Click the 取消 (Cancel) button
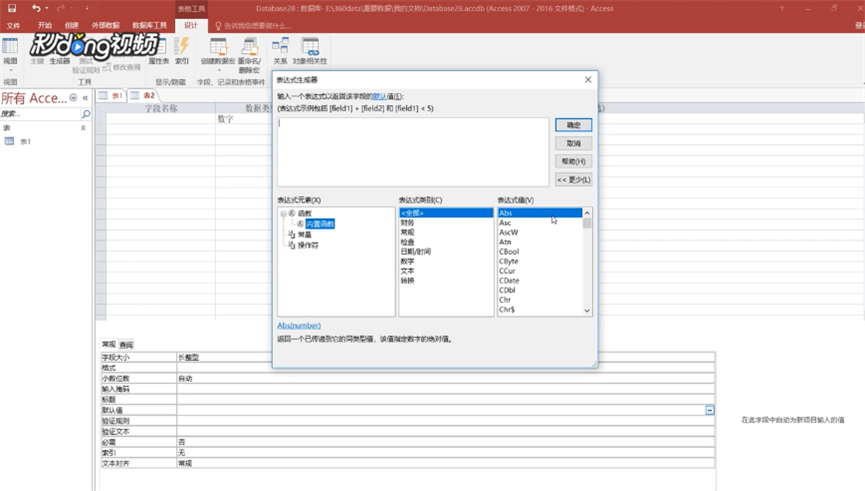The height and width of the screenshot is (491, 865). click(x=574, y=143)
